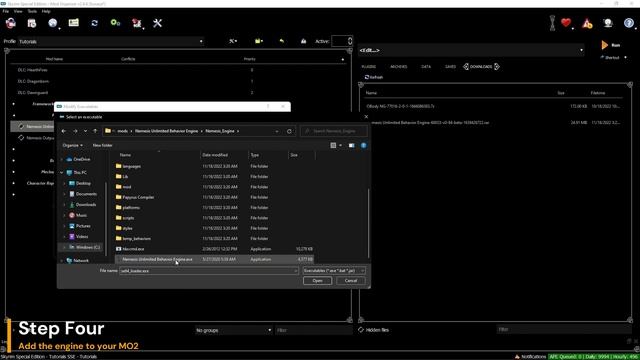The width and height of the screenshot is (640, 360).
Task: Open the View menu
Action: coord(18,11)
